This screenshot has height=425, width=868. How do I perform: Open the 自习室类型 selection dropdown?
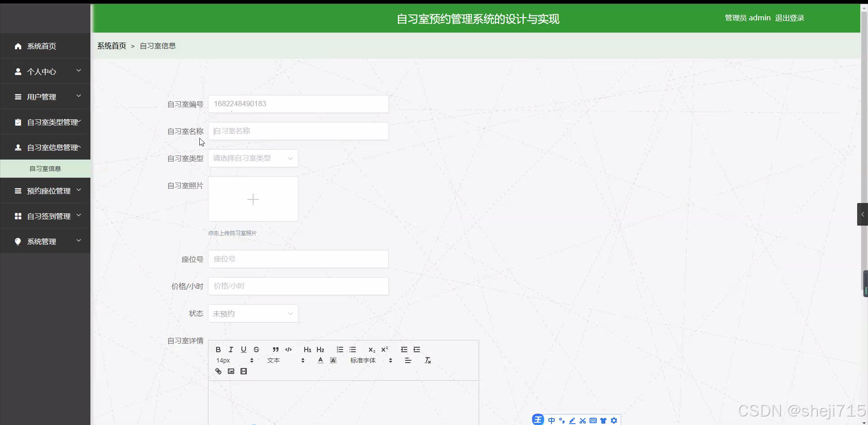click(x=253, y=158)
